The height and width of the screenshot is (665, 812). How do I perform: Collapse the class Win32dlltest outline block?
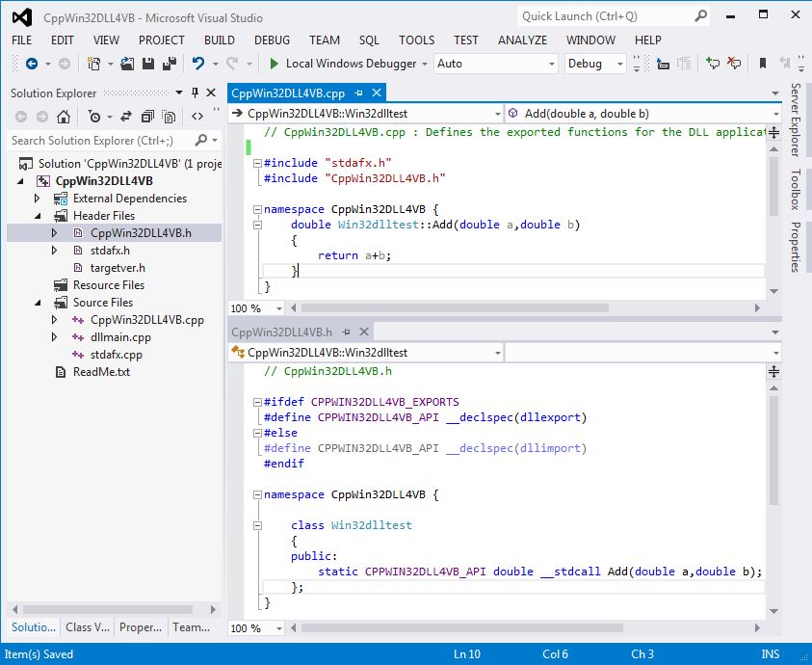click(x=257, y=525)
